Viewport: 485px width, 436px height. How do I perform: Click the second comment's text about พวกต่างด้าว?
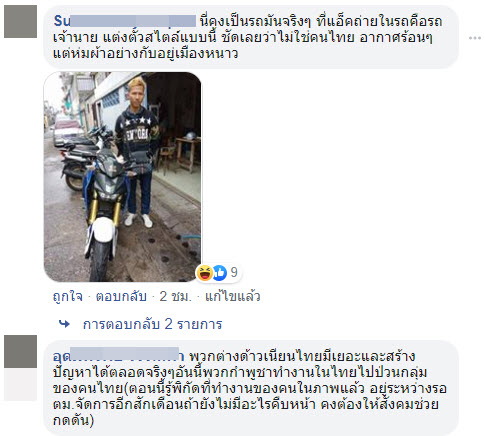tap(251, 388)
